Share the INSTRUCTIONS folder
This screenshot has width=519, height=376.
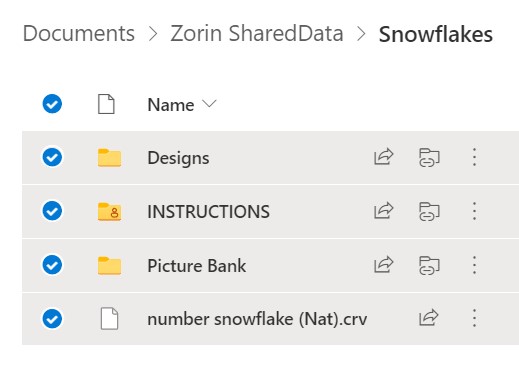point(384,210)
